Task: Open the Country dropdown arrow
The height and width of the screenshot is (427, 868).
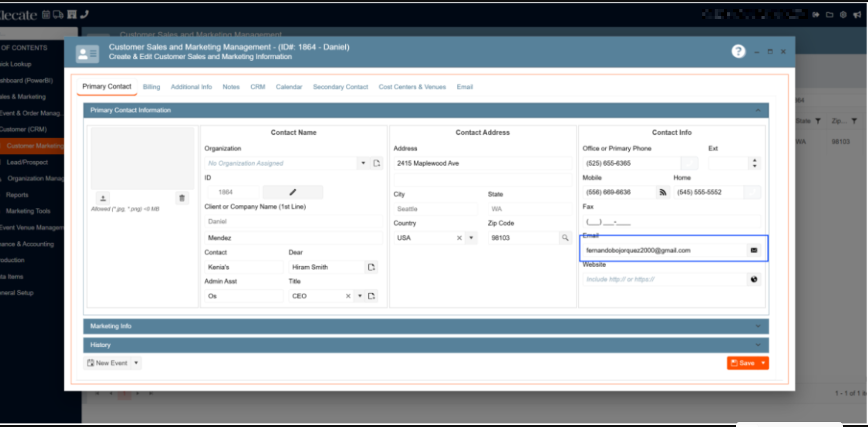Action: 471,238
